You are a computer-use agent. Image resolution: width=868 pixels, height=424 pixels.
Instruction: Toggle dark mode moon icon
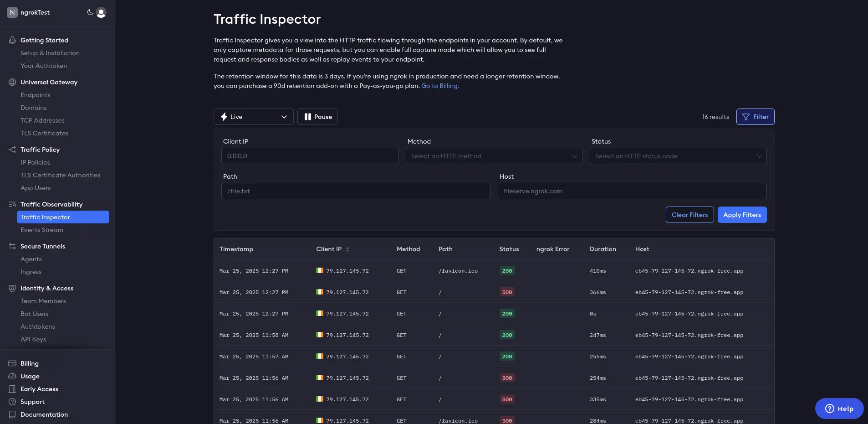coord(90,12)
